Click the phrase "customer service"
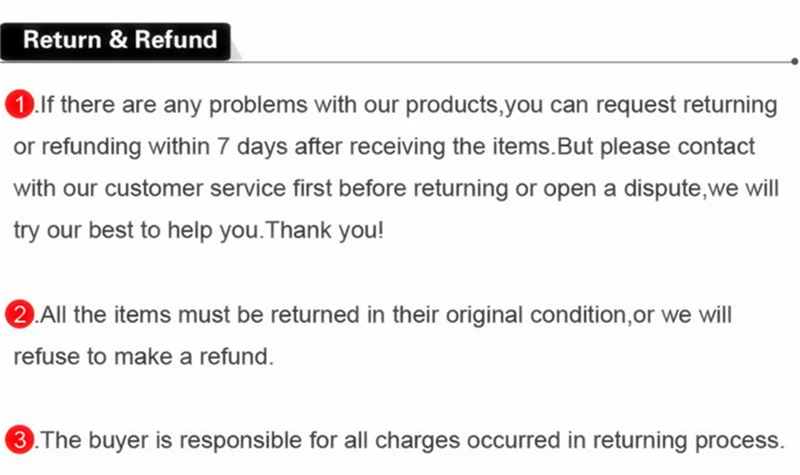 click(195, 189)
